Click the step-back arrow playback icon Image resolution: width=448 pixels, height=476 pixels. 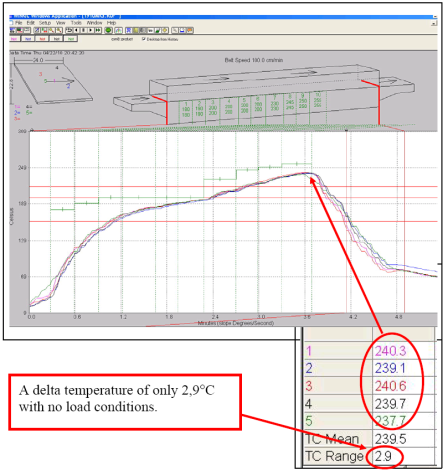pyautogui.click(x=76, y=30)
